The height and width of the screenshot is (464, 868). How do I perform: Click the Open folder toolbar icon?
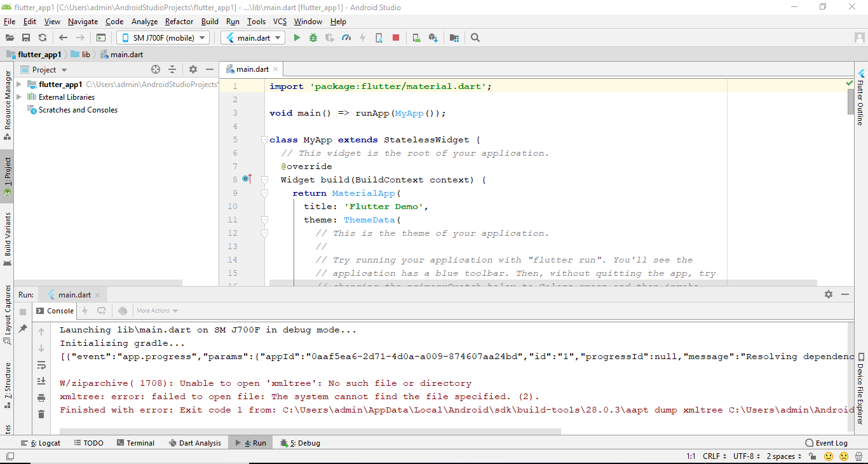pyautogui.click(x=10, y=38)
